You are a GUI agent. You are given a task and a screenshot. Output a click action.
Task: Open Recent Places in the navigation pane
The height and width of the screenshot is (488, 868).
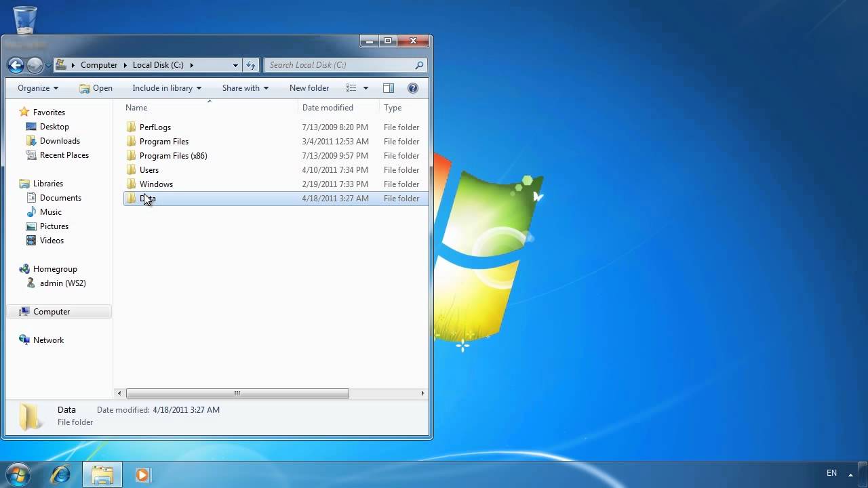pos(64,155)
